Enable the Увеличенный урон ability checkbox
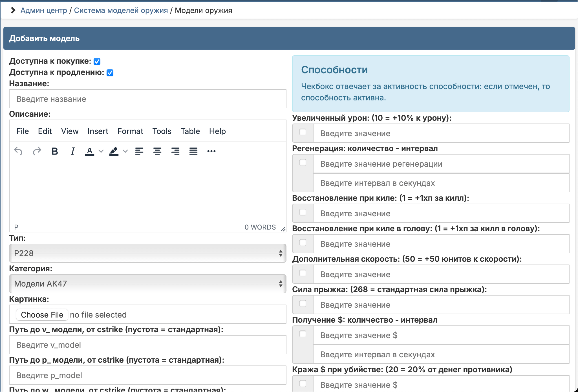This screenshot has width=578, height=392. pos(303,132)
